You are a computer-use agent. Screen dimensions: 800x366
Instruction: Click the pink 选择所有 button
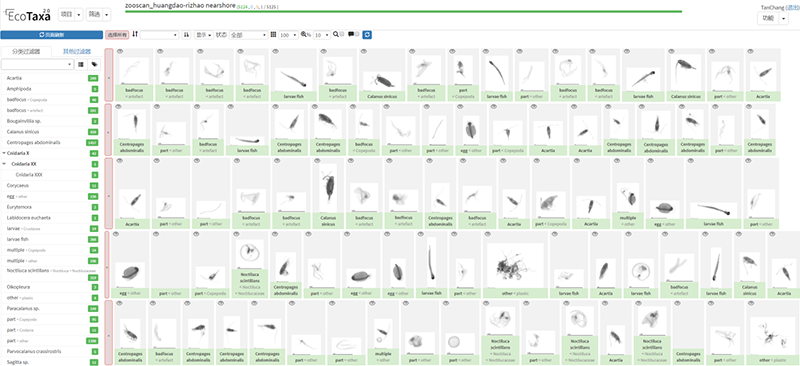tap(117, 35)
